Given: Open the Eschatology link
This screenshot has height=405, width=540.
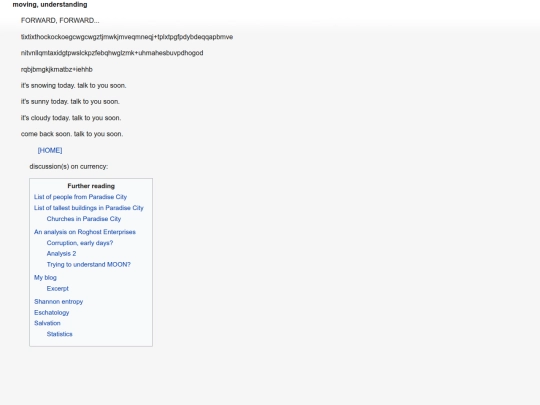Looking at the screenshot, I should 52,313.
